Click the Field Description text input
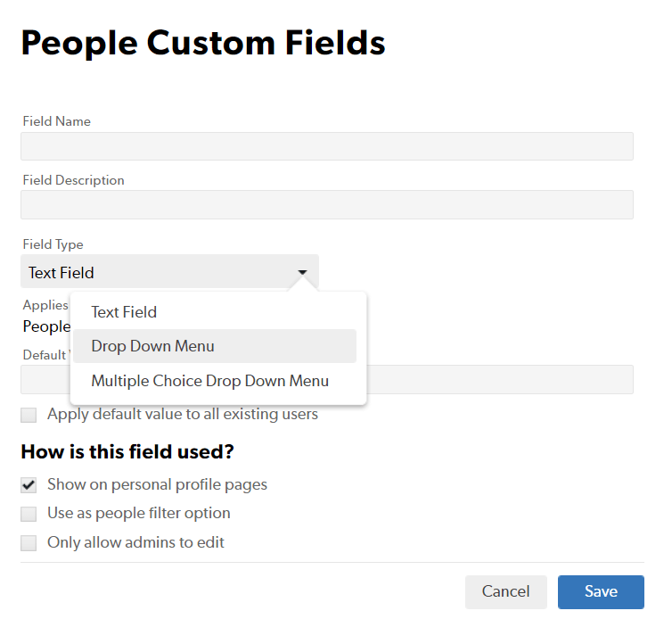 pos(326,205)
